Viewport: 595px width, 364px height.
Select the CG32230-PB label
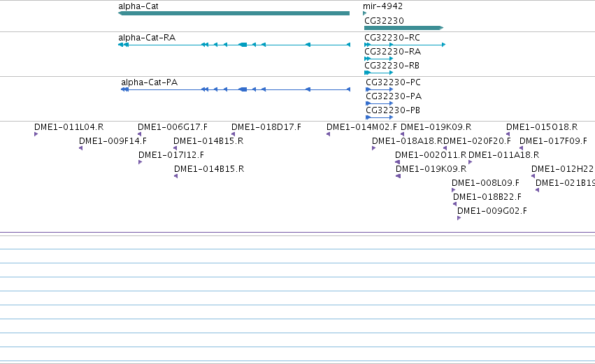click(393, 110)
